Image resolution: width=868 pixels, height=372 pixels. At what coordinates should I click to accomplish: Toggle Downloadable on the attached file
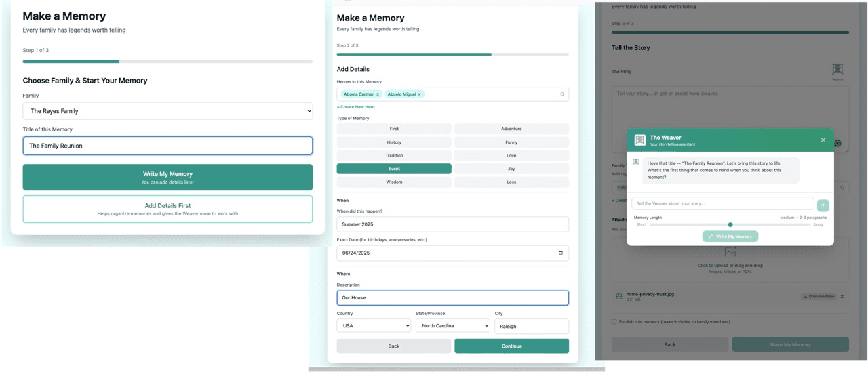point(818,297)
